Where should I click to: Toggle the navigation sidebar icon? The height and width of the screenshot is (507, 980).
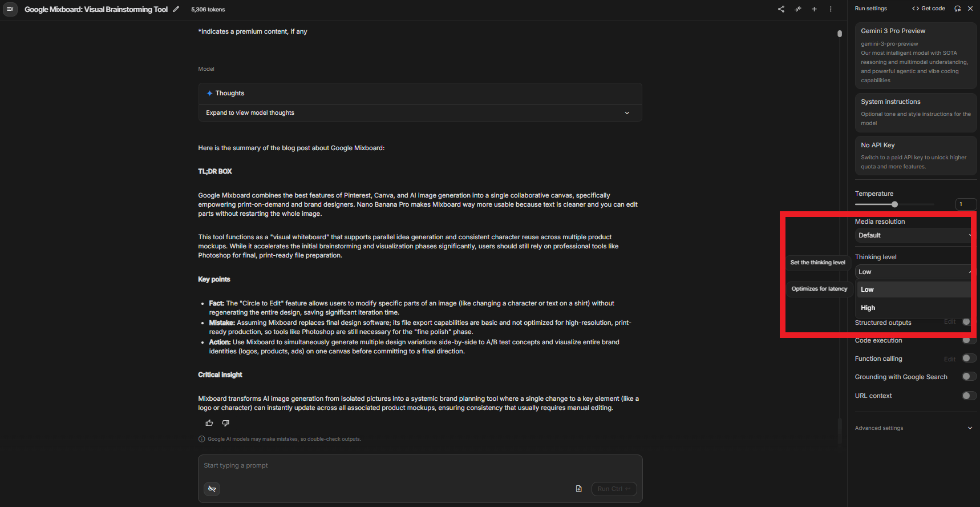click(10, 9)
